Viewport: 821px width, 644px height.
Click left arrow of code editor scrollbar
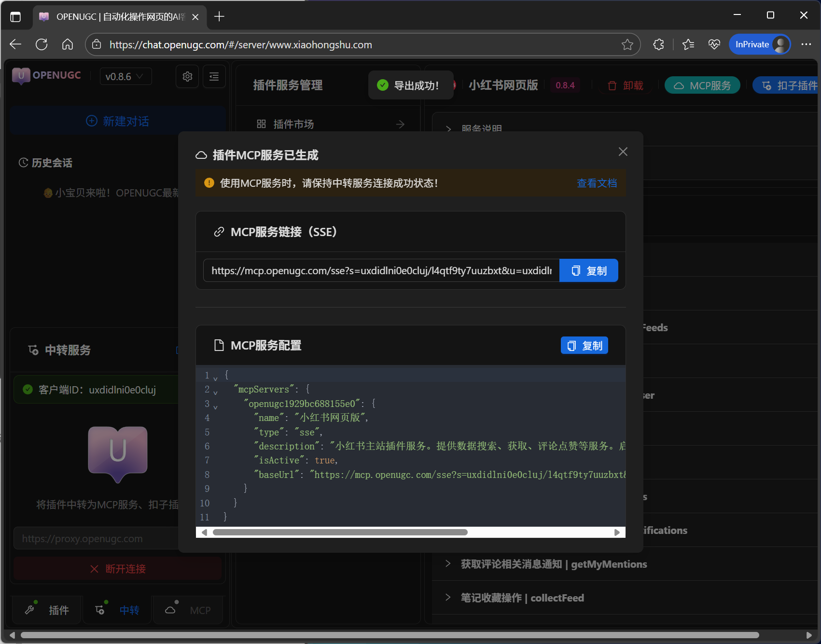pos(204,532)
